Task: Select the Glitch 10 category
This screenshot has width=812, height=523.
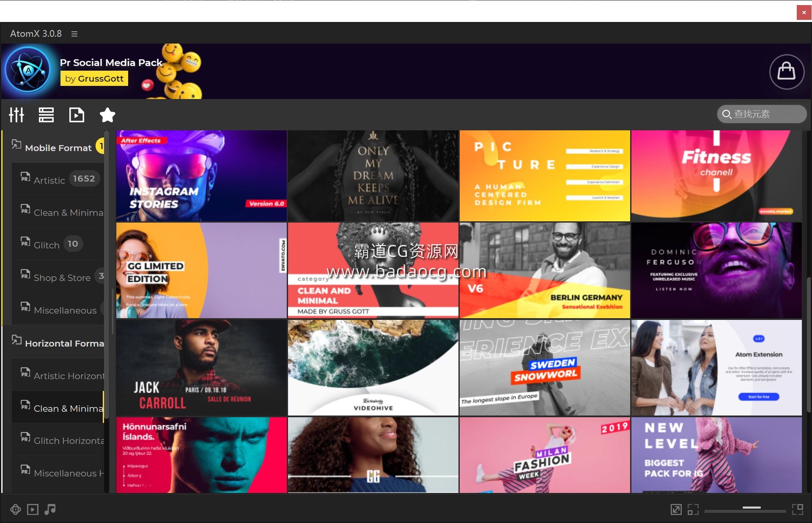Action: click(x=58, y=245)
